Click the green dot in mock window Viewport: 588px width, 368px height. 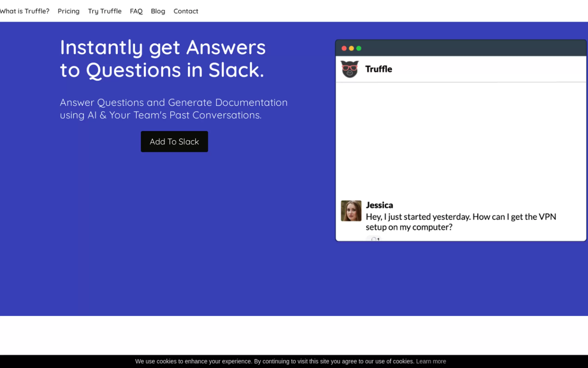(x=359, y=48)
